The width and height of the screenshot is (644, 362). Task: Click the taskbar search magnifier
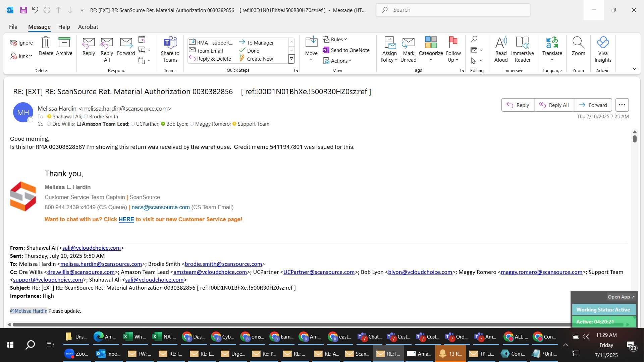tap(30, 345)
